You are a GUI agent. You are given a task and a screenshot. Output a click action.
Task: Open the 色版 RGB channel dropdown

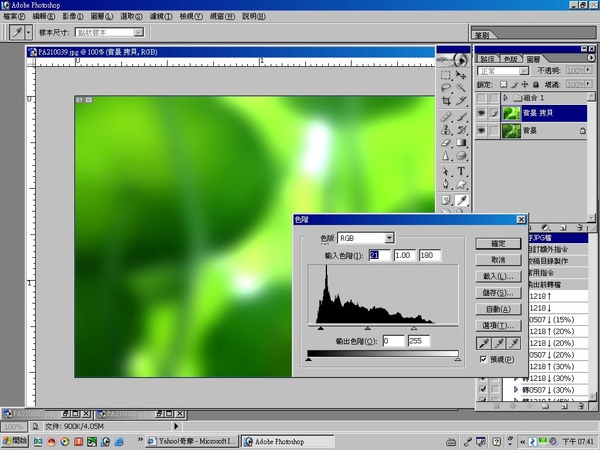[x=389, y=238]
